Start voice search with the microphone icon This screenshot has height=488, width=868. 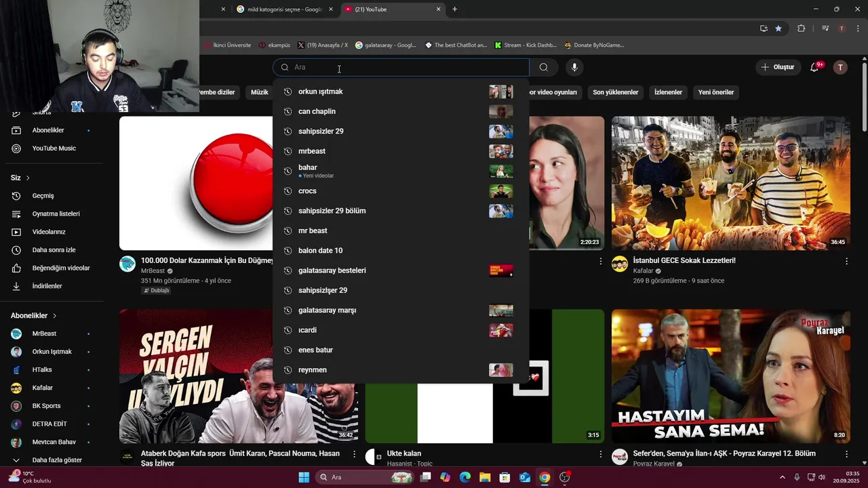574,67
